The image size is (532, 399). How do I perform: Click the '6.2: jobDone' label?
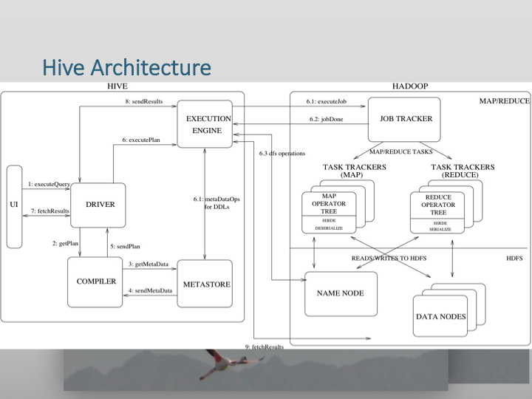[x=325, y=120]
